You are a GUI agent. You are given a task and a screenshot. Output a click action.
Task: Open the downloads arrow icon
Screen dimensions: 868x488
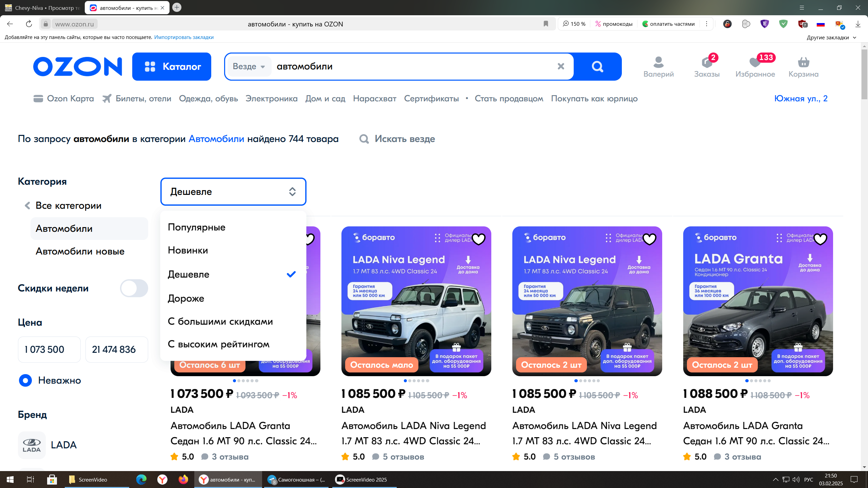point(858,24)
